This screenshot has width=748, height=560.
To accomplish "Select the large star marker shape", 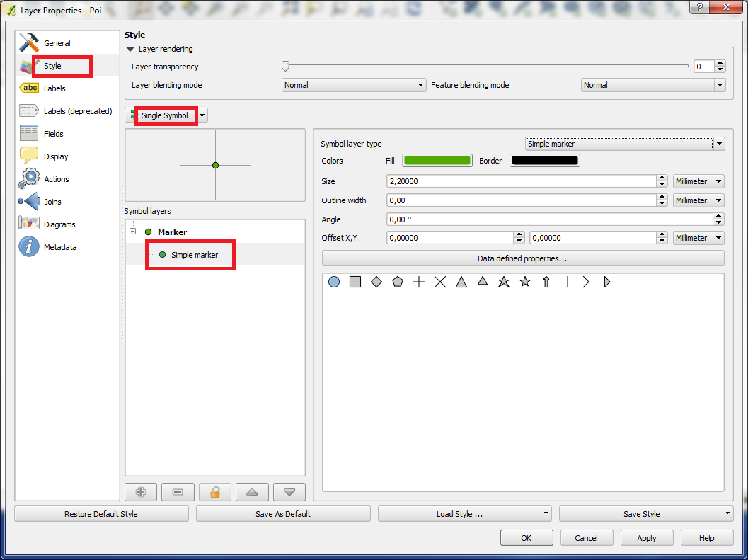I will pos(504,282).
